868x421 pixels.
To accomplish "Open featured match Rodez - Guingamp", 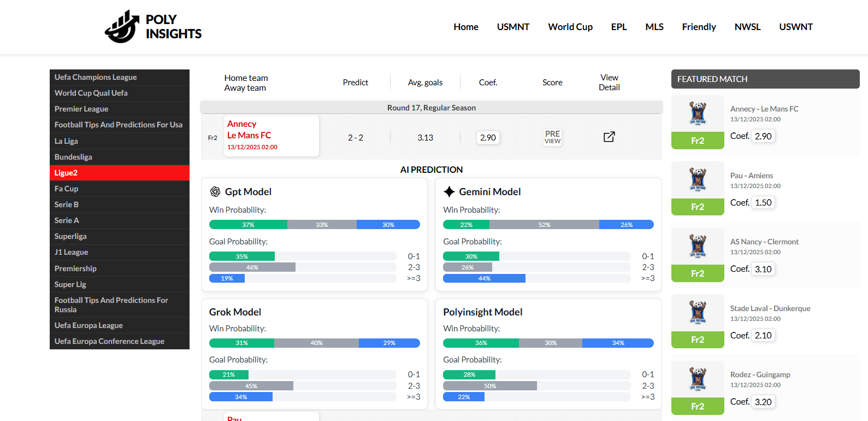I will pyautogui.click(x=760, y=375).
